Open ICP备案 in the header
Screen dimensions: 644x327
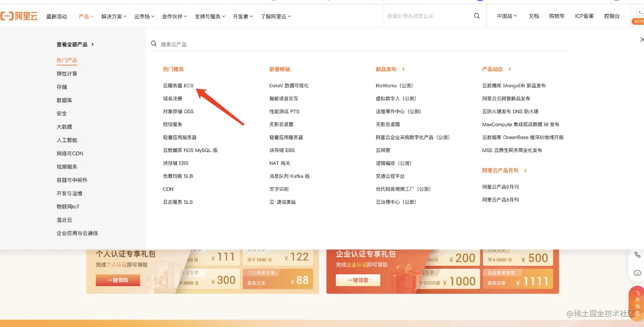584,16
